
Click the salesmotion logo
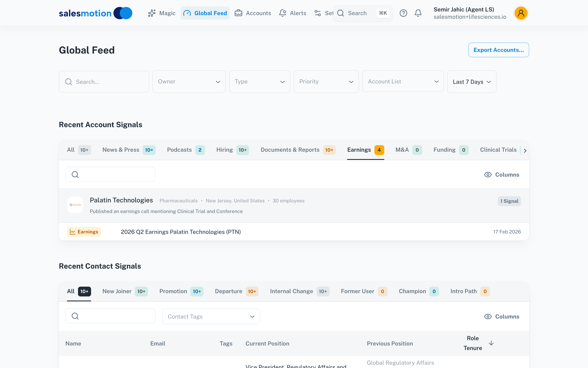tap(96, 13)
